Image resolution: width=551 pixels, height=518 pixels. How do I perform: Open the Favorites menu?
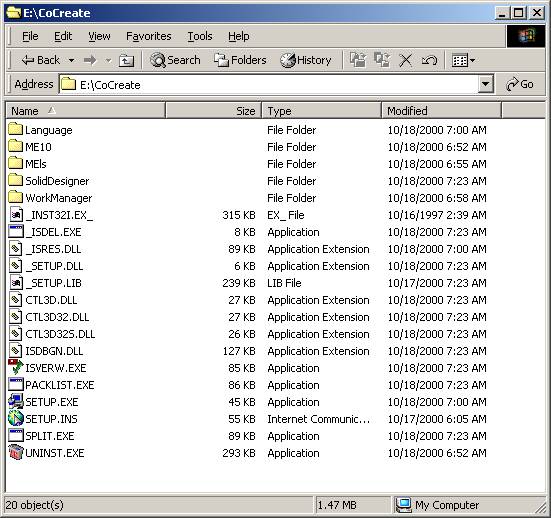149,36
